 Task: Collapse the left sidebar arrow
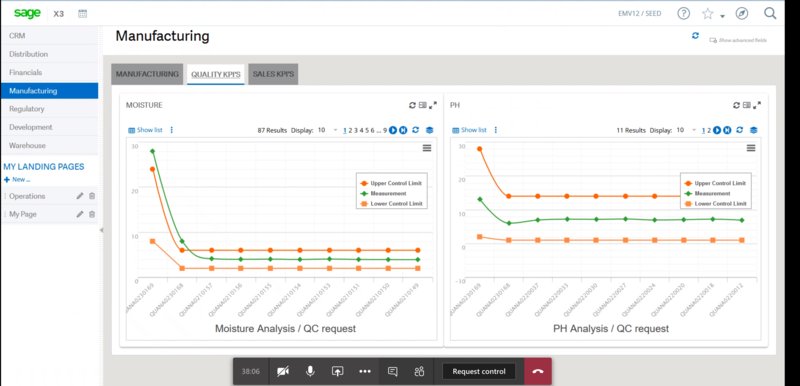(101, 230)
